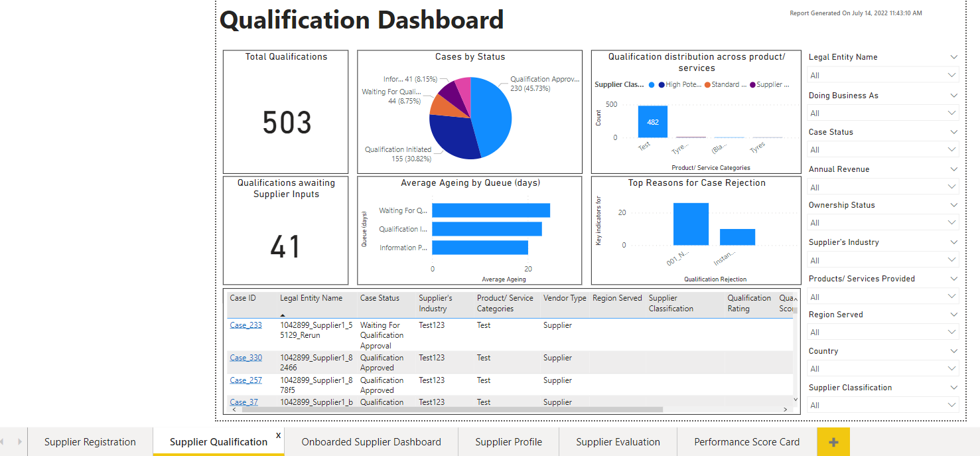The image size is (980, 456).
Task: Select the Standard orange legend dot
Action: (707, 85)
